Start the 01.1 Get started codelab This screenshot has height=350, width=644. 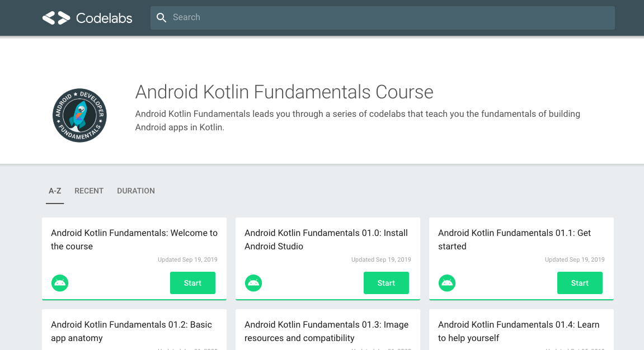580,283
